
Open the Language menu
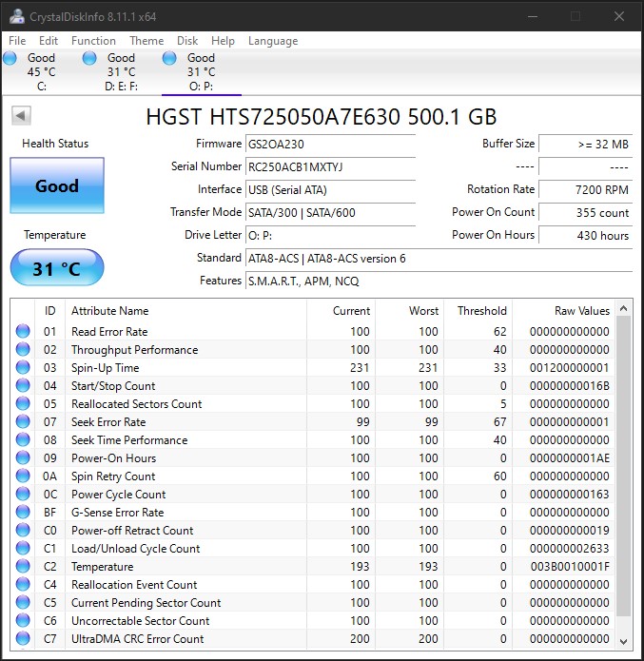273,41
